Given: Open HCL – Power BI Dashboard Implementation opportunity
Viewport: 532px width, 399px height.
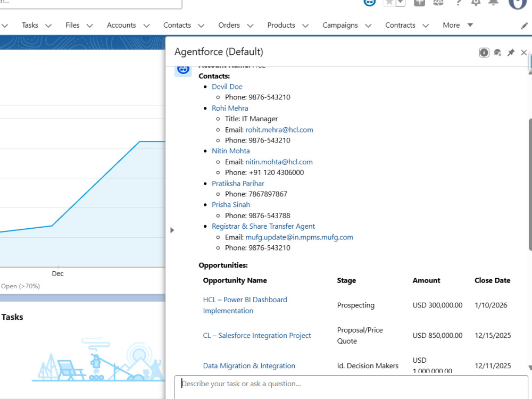Looking at the screenshot, I should point(245,305).
